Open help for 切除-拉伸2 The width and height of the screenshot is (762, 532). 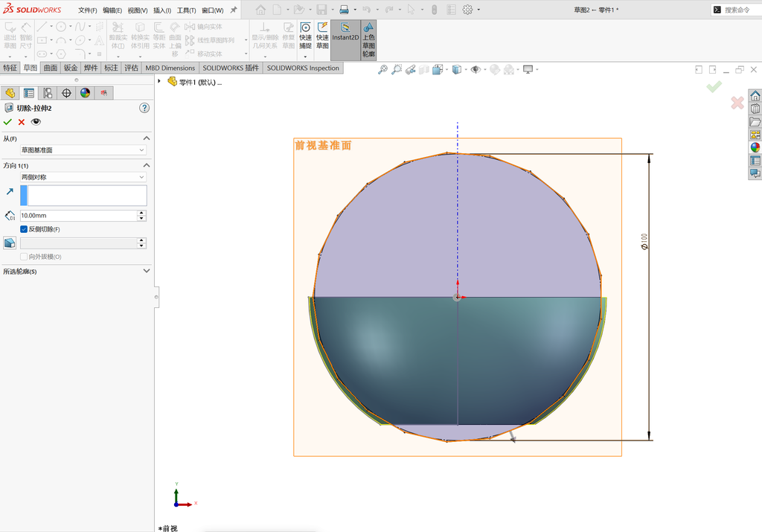click(x=144, y=108)
